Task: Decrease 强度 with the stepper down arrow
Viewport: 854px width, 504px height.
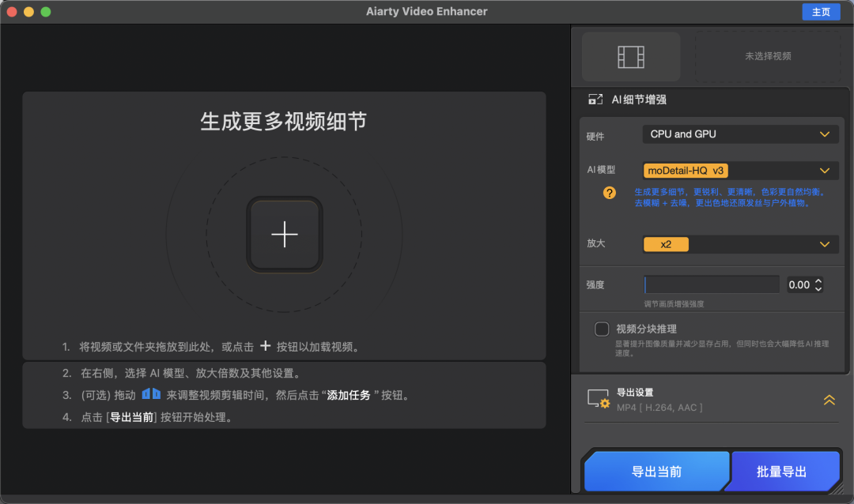Action: tap(818, 289)
